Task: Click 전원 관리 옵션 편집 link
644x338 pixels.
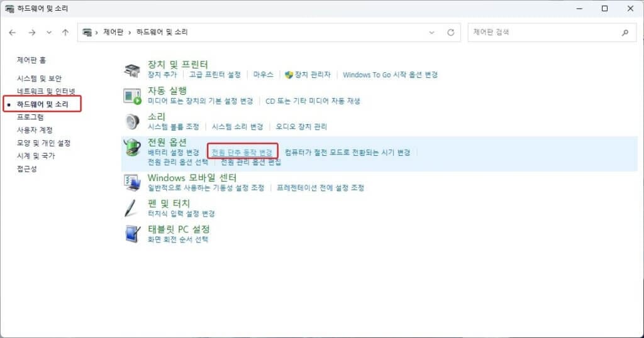Action: click(x=251, y=162)
